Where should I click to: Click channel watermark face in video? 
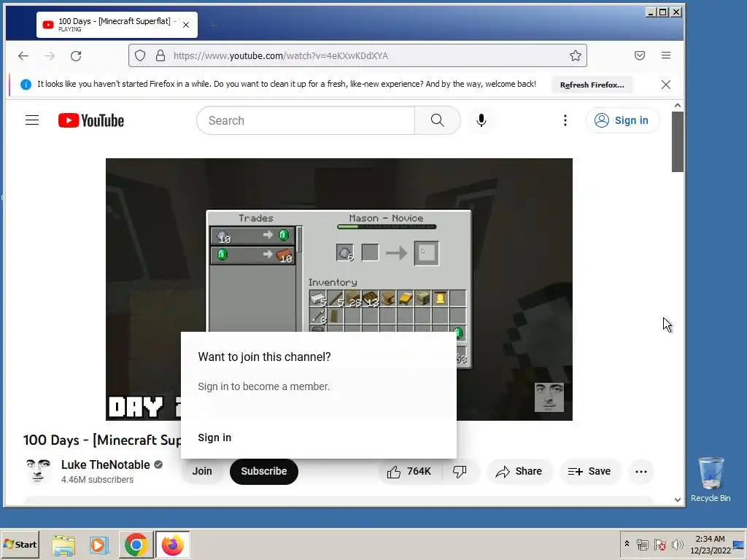tap(549, 397)
